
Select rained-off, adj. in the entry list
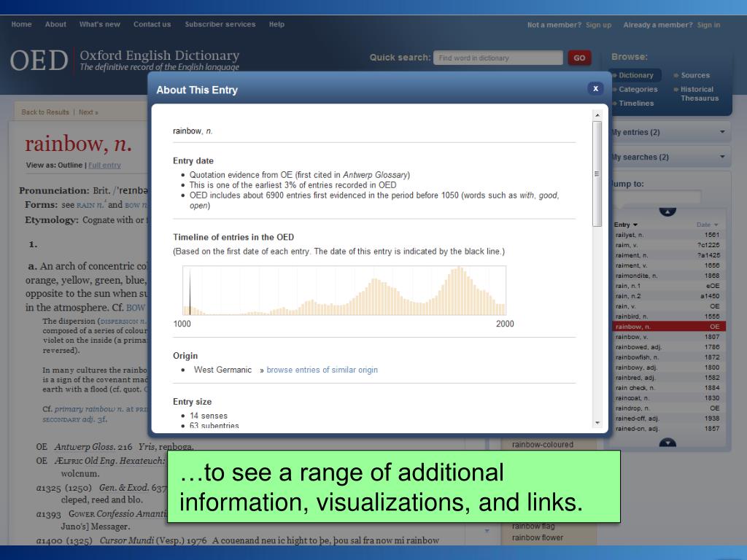coord(669,419)
